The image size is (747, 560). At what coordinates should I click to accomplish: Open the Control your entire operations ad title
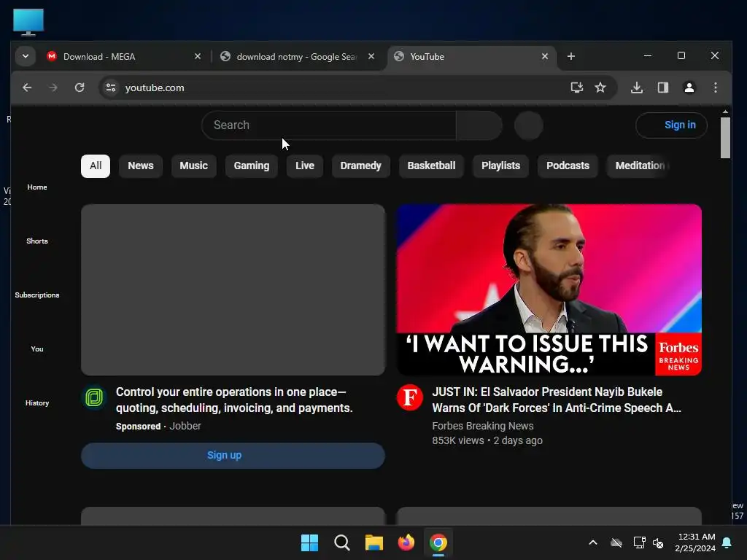click(x=234, y=400)
